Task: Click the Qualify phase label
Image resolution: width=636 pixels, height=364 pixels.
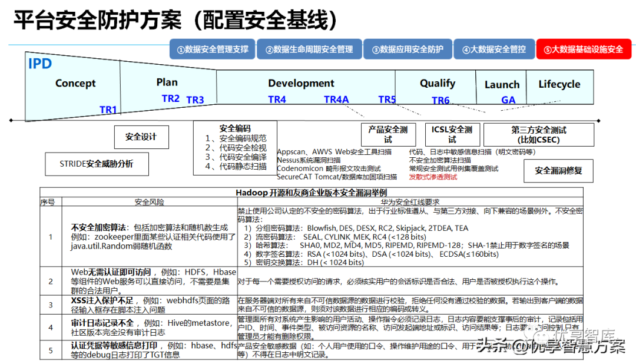Action: (x=437, y=83)
